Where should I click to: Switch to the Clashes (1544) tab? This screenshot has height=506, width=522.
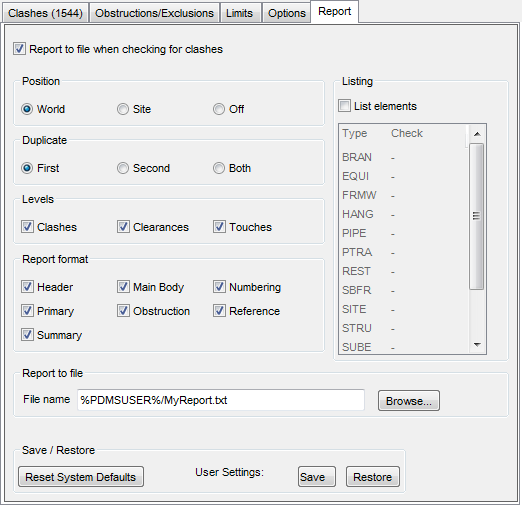click(x=45, y=13)
